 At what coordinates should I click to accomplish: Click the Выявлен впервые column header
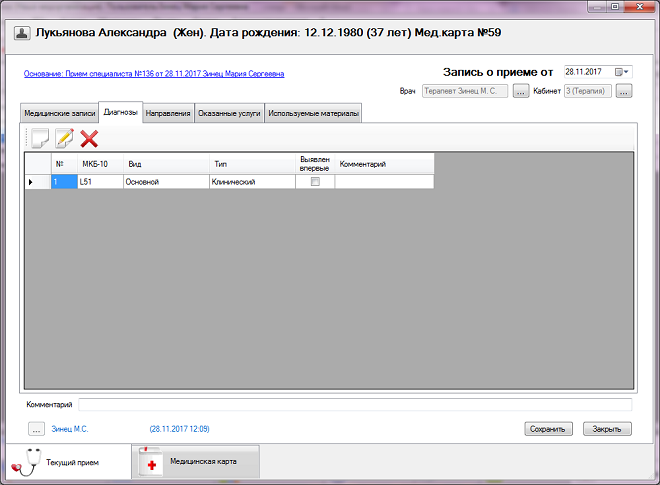point(315,164)
